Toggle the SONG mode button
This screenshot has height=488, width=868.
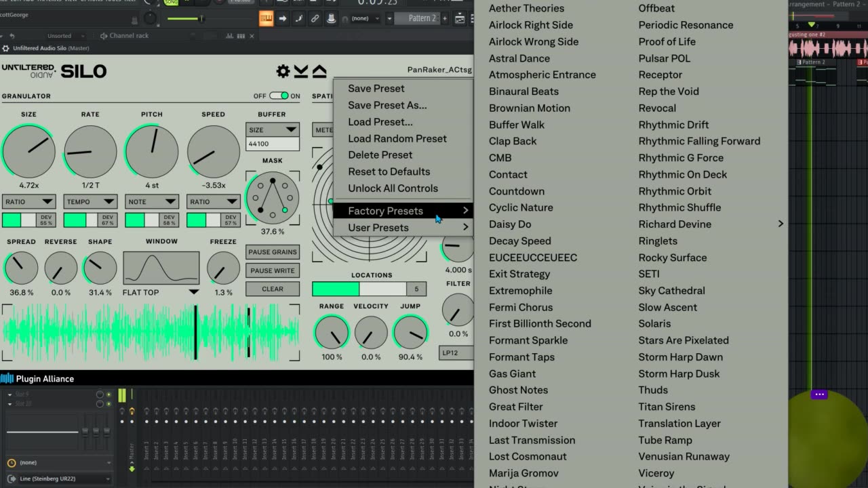pyautogui.click(x=171, y=3)
